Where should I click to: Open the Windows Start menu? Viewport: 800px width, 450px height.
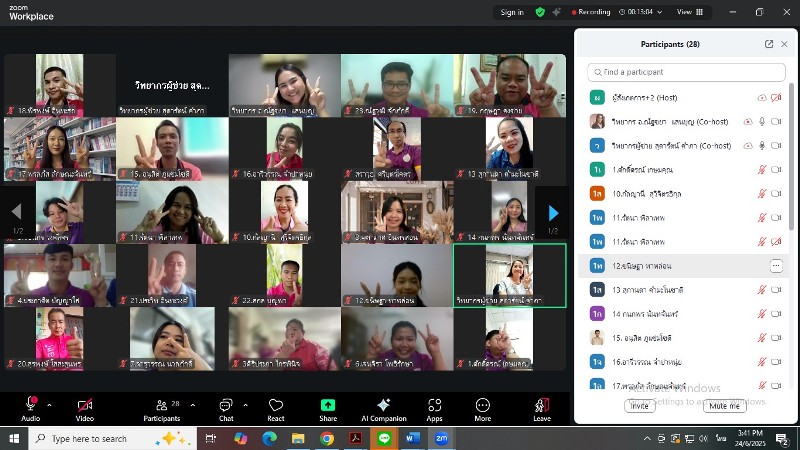click(x=14, y=438)
